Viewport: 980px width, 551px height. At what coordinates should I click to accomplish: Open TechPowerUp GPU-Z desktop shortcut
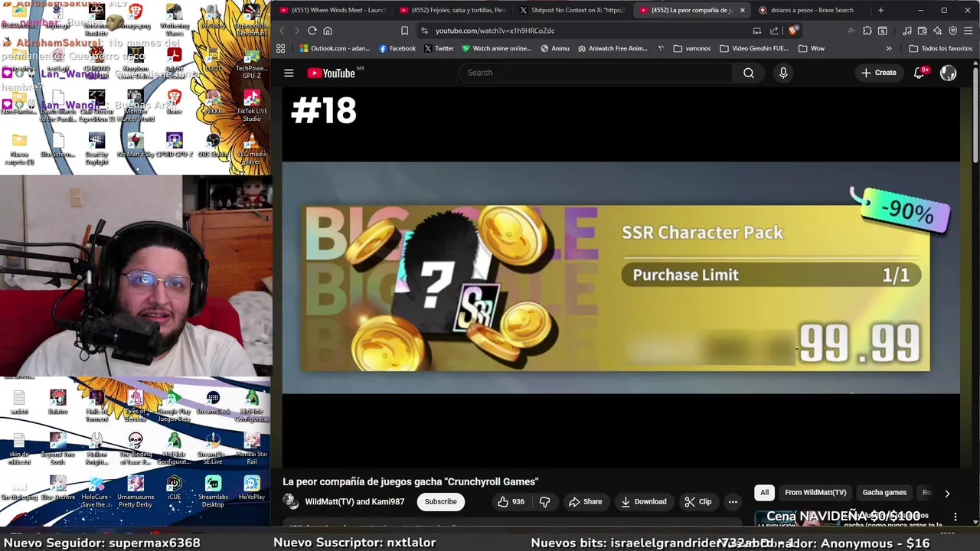pyautogui.click(x=252, y=63)
